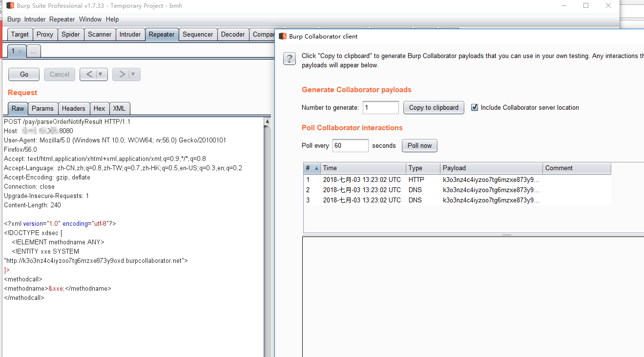Sort interactions by the # column header

(312, 168)
